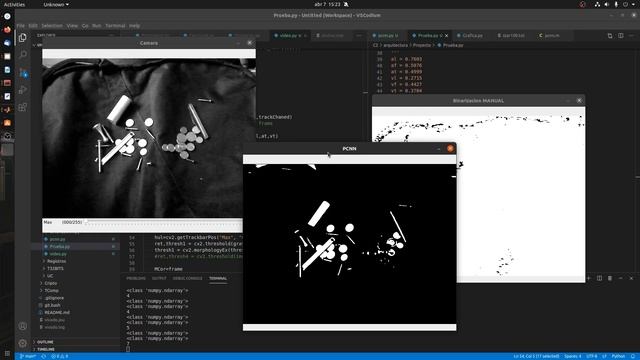640x360 pixels.
Task: Click the synchronize changes icon in status bar
Action: point(43,356)
